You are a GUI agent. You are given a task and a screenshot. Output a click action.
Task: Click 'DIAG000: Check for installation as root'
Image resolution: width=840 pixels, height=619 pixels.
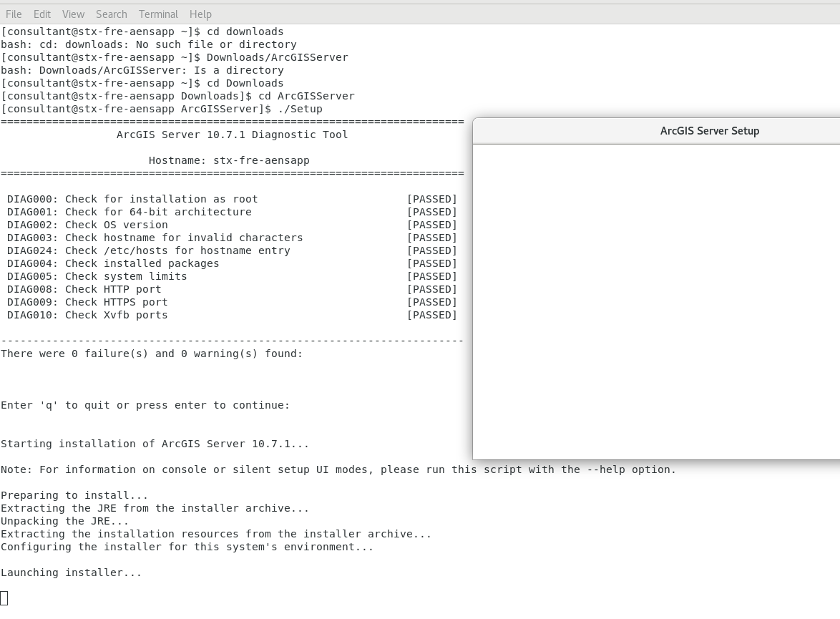pyautogui.click(x=132, y=199)
